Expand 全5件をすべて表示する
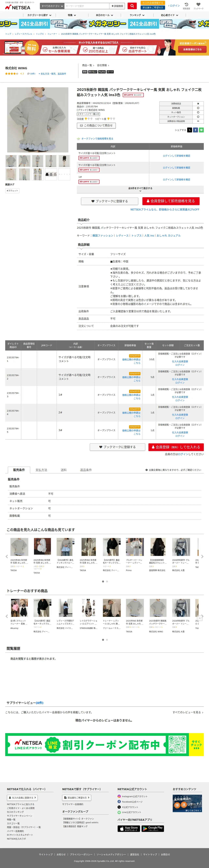 tap(140, 189)
